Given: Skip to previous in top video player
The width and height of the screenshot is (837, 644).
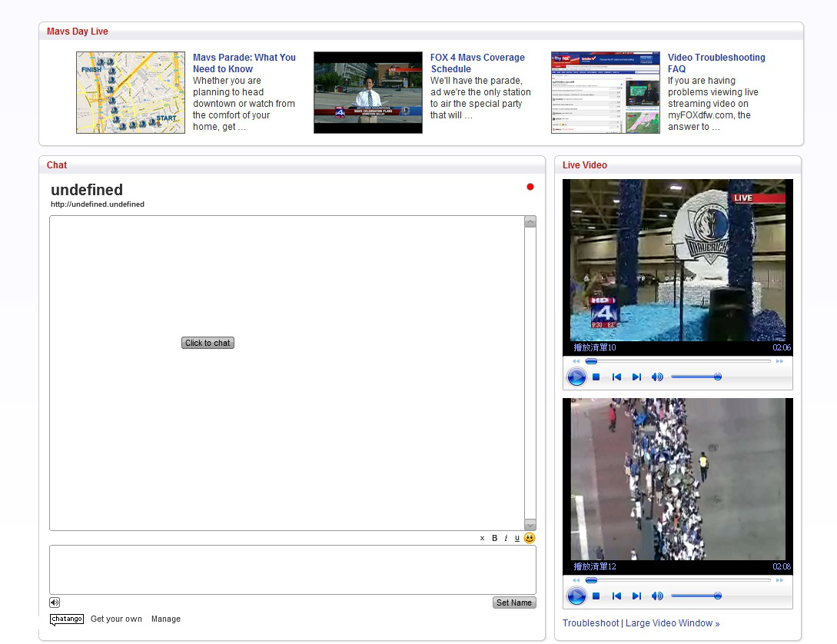Looking at the screenshot, I should tap(616, 377).
